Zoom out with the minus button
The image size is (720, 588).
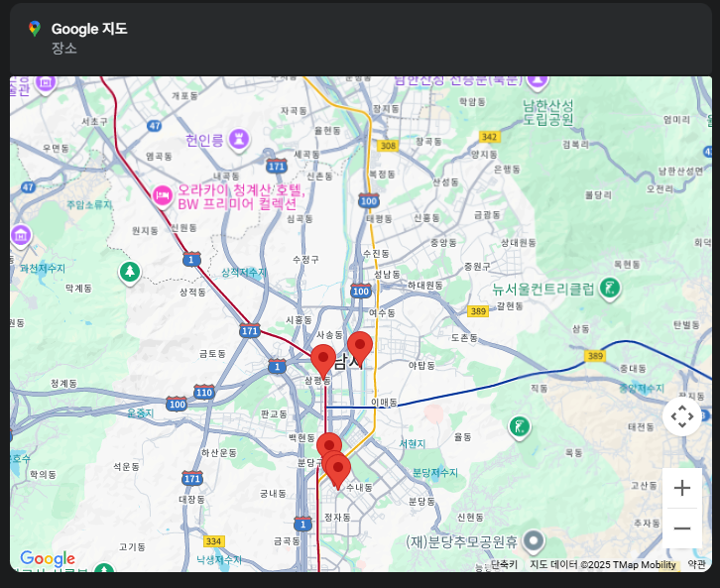[x=682, y=529]
